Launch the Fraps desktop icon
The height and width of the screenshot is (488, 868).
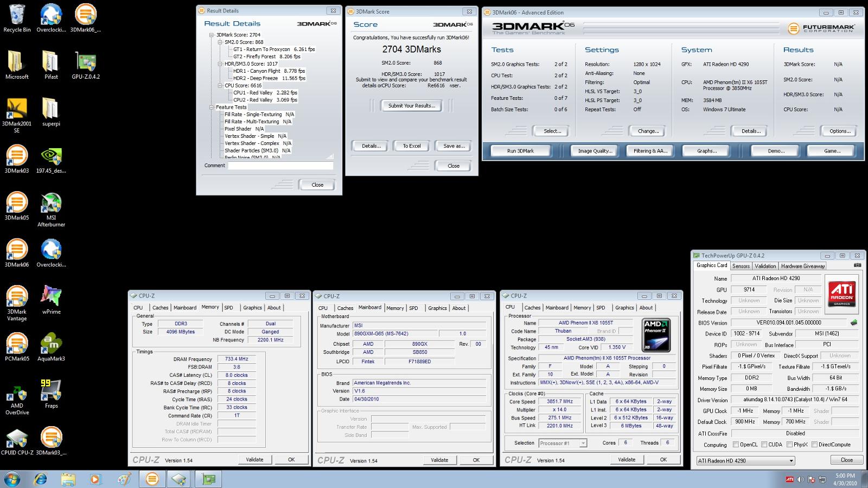[x=51, y=394]
